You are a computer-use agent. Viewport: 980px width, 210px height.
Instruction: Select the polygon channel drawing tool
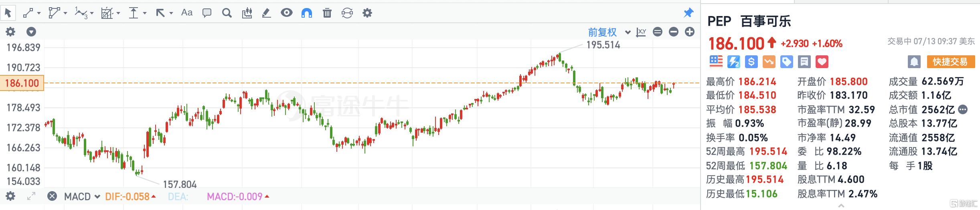pyautogui.click(x=54, y=13)
